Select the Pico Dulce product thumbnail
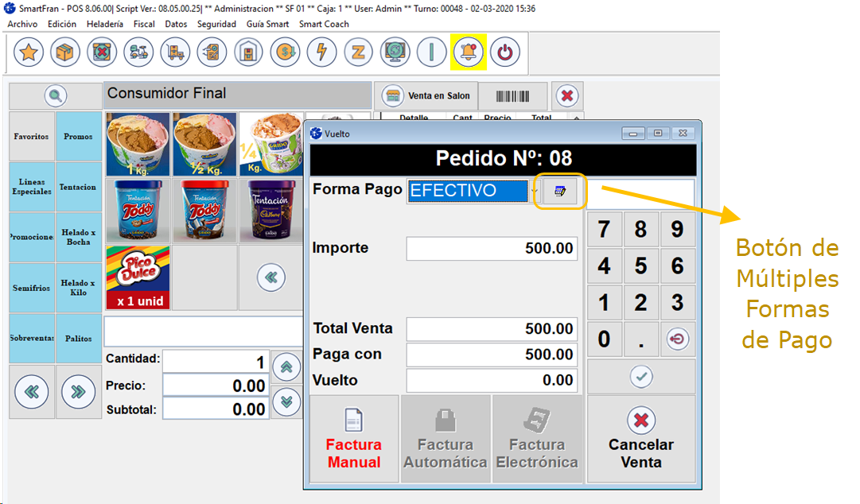 [x=138, y=277]
